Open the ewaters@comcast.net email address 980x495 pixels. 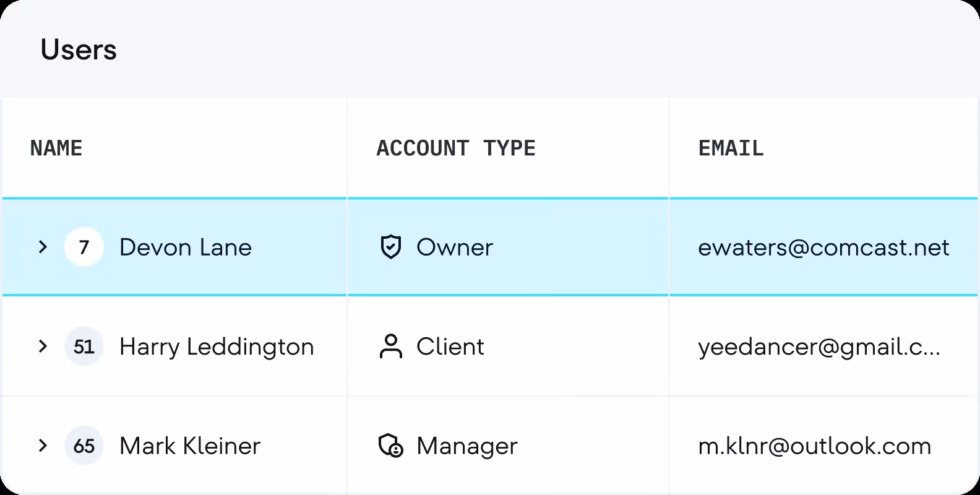point(823,247)
